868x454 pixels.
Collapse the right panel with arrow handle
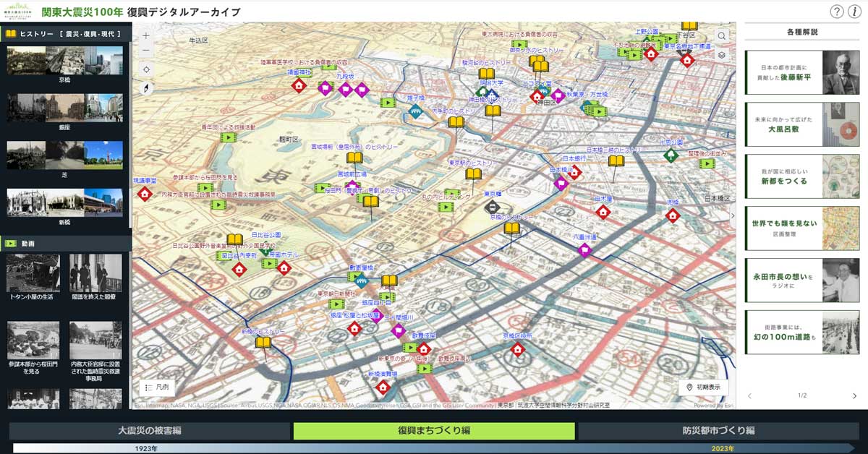point(733,215)
